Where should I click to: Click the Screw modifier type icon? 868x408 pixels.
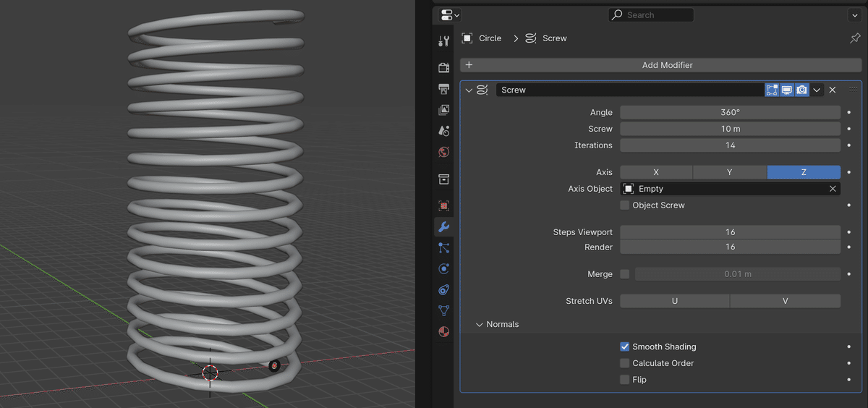tap(482, 90)
